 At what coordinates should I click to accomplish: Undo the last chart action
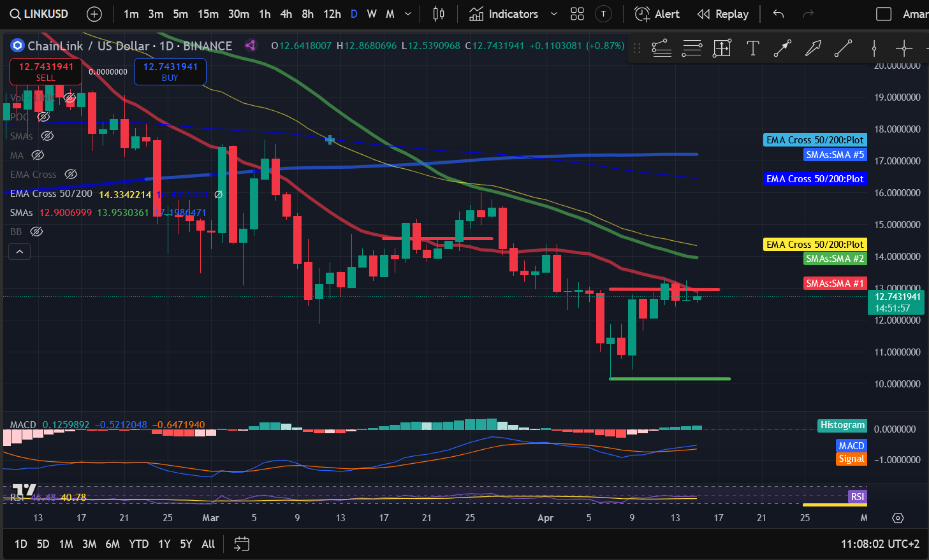[x=778, y=14]
